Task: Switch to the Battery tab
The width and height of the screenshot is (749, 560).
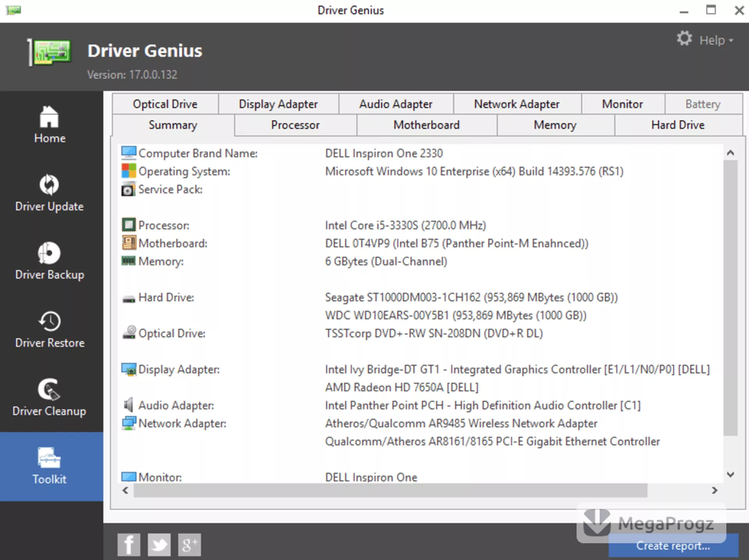Action: coord(703,104)
